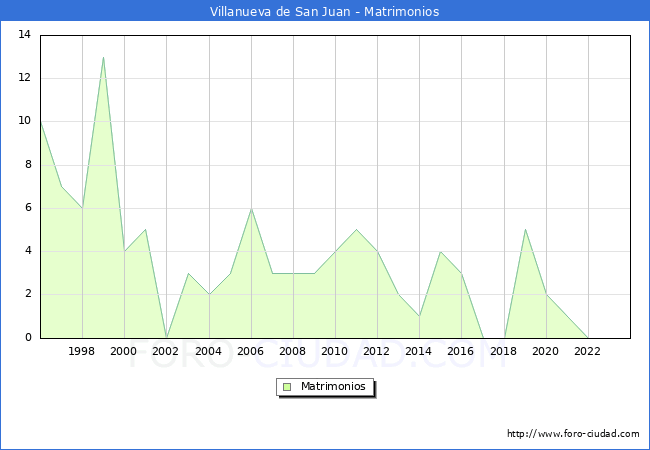650x450 pixels.
Task: Click the green Matrimonios legend swatch
Action: coord(287,387)
